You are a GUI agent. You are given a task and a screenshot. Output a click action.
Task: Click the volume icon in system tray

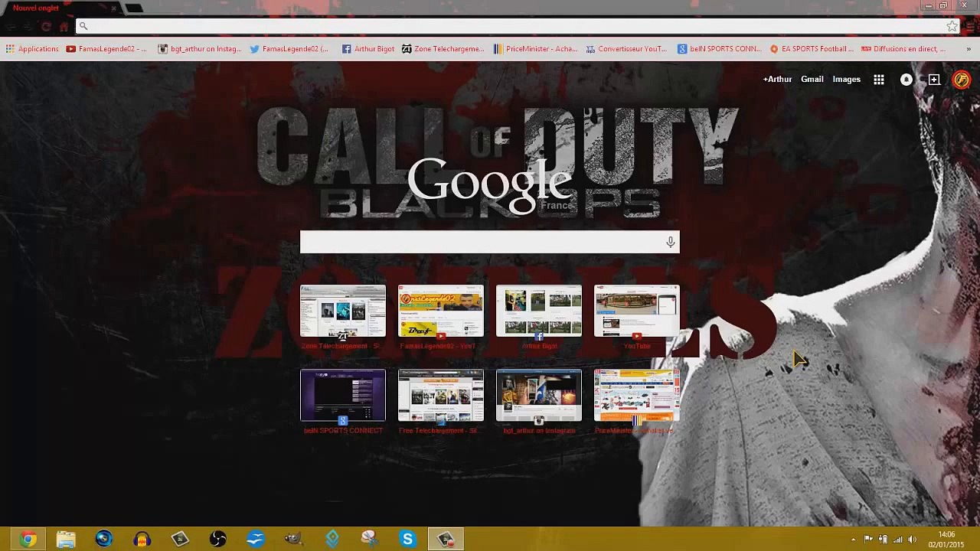click(912, 540)
